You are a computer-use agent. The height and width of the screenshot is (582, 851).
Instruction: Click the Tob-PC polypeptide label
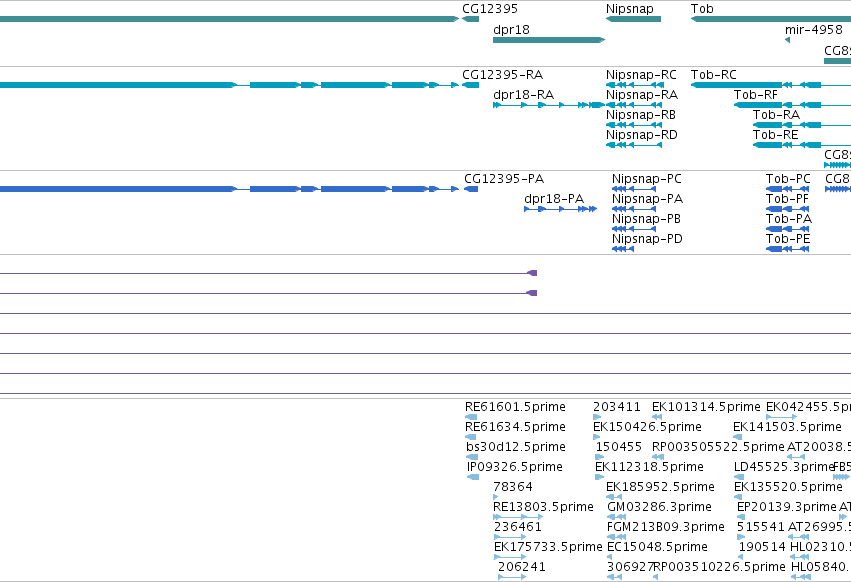click(x=788, y=179)
